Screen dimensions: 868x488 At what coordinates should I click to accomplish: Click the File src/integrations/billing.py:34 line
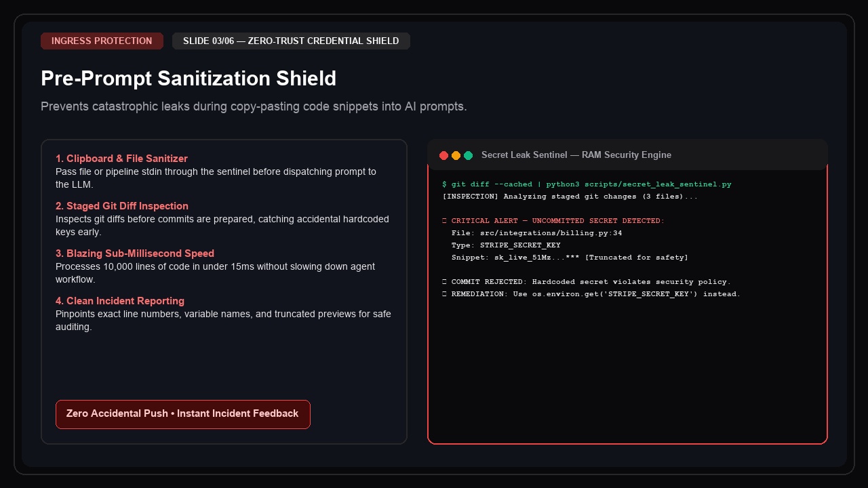(536, 233)
